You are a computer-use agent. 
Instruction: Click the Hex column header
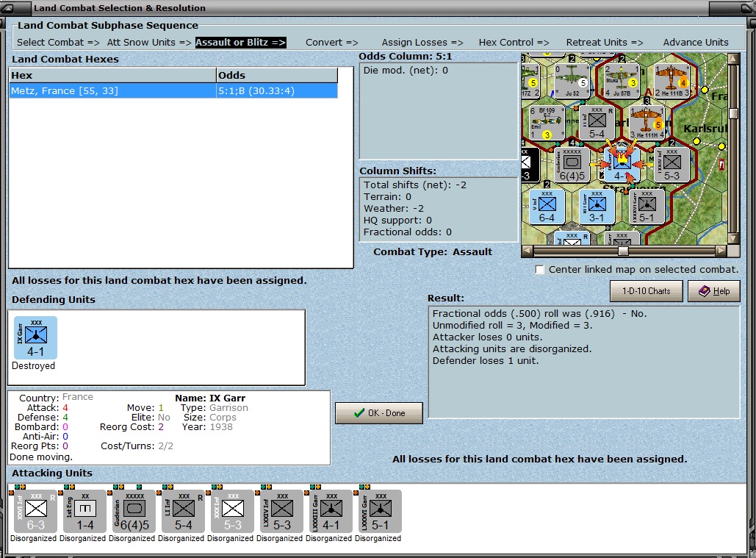point(112,75)
